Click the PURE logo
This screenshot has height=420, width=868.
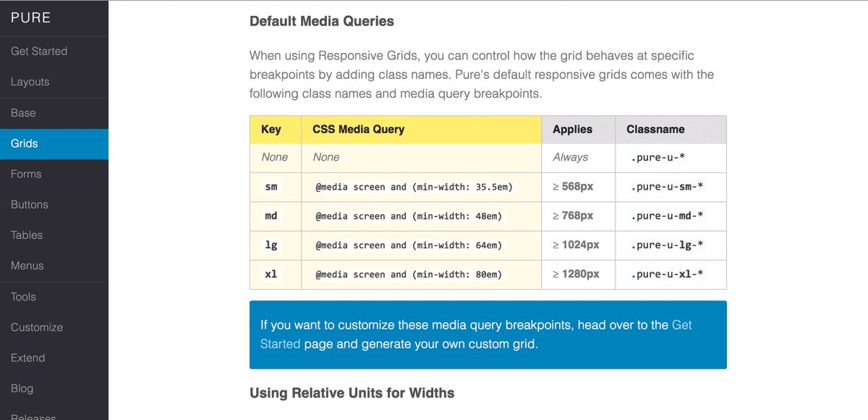point(30,17)
